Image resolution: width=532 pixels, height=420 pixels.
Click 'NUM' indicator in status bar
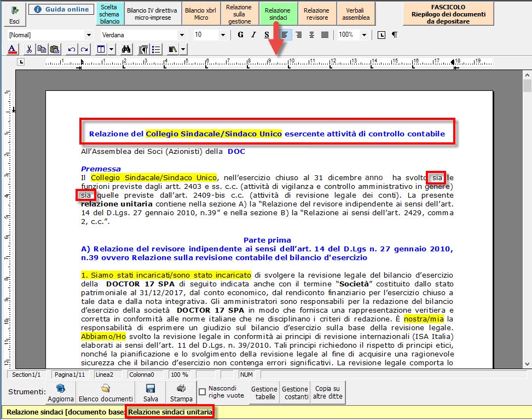tap(246, 375)
